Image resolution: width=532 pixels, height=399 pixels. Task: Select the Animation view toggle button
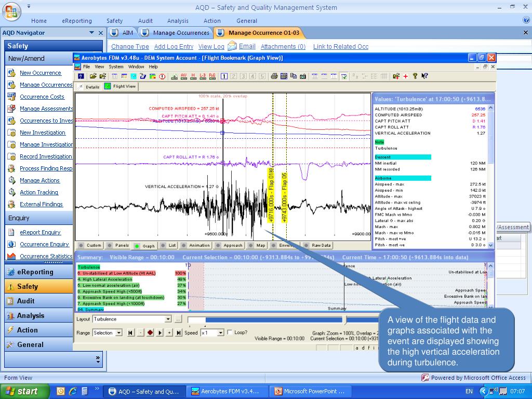[195, 245]
